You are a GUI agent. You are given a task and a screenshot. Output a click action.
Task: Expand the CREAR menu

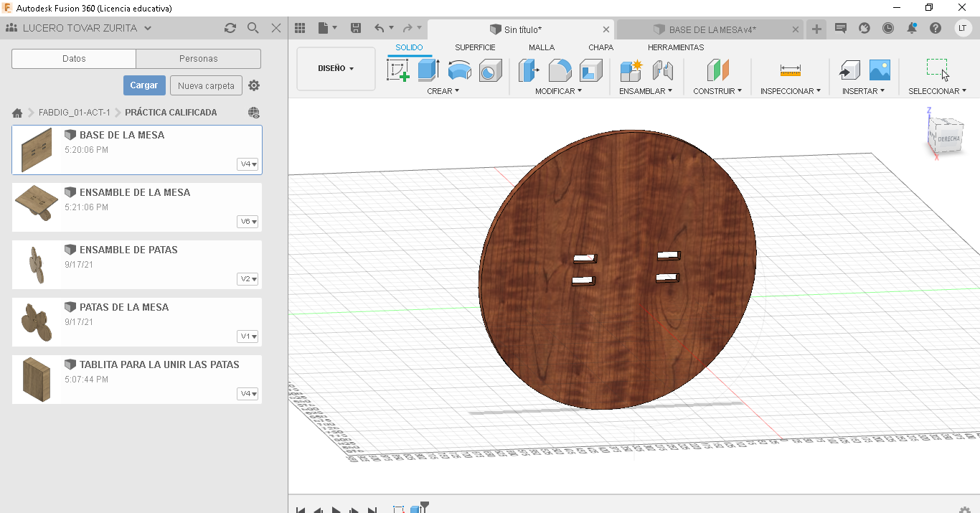point(443,91)
